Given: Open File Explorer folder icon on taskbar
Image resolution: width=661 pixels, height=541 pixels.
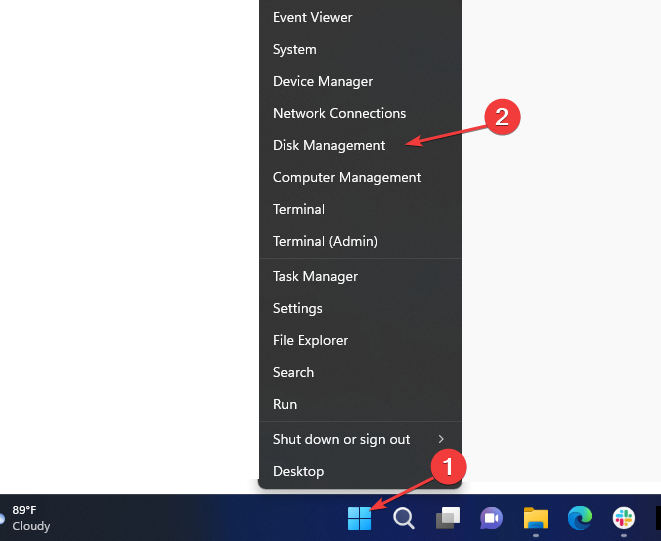Looking at the screenshot, I should pos(536,518).
